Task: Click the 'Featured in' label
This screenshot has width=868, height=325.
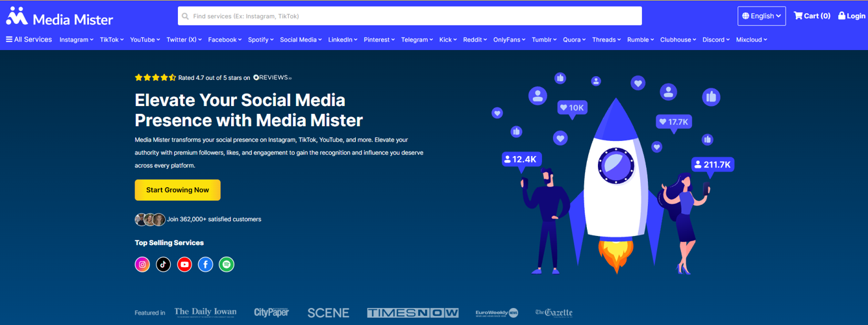Action: click(x=150, y=313)
